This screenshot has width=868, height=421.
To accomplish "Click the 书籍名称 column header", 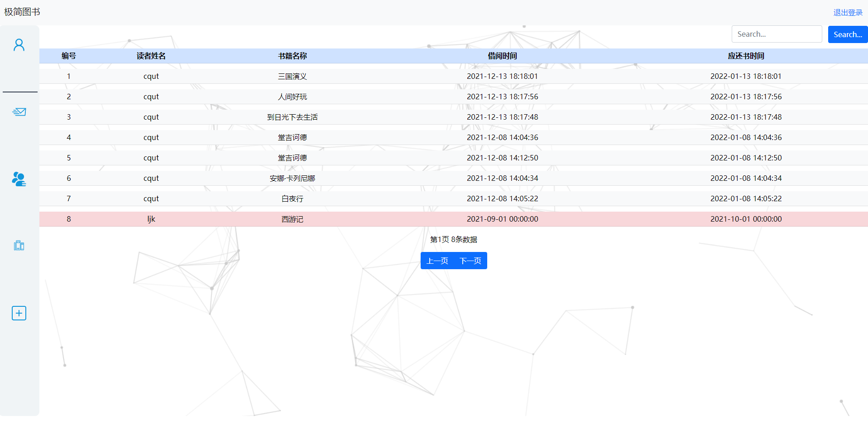I will (x=293, y=56).
